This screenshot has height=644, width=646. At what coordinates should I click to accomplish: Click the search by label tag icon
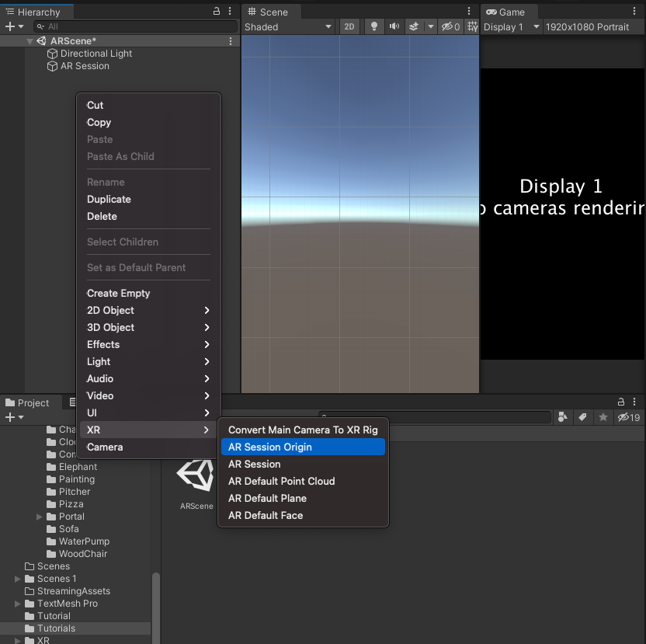582,417
